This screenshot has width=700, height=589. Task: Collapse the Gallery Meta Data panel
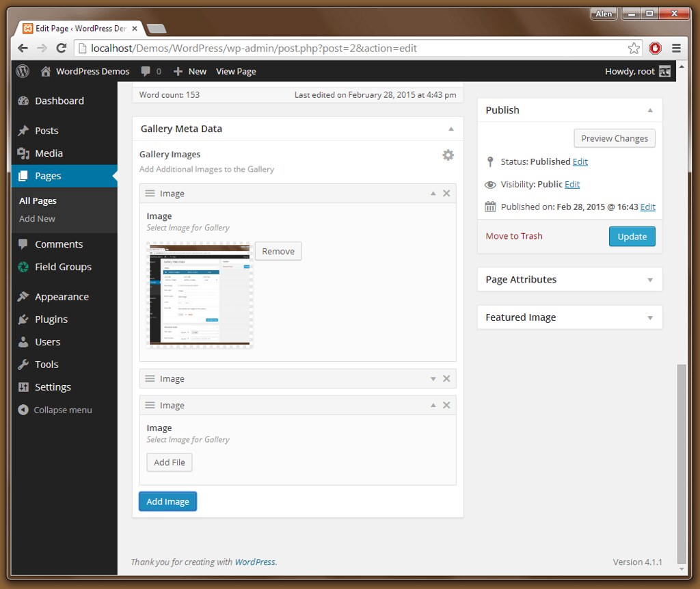click(451, 129)
